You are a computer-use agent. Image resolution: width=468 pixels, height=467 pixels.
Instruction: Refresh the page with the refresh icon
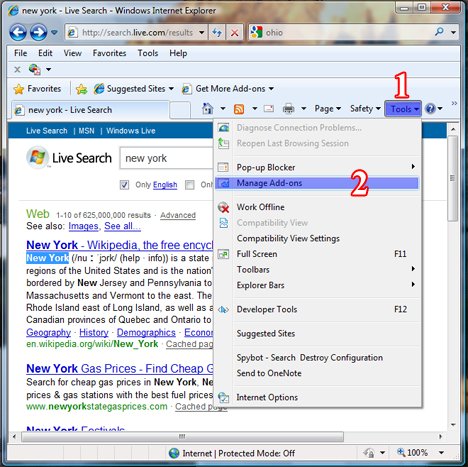(217, 33)
